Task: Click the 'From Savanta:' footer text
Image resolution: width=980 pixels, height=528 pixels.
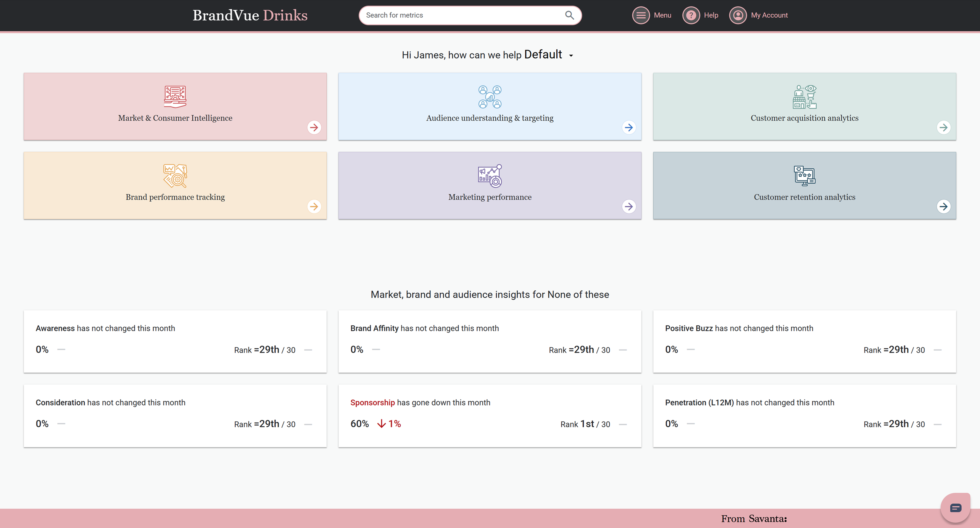Action: coord(754,518)
